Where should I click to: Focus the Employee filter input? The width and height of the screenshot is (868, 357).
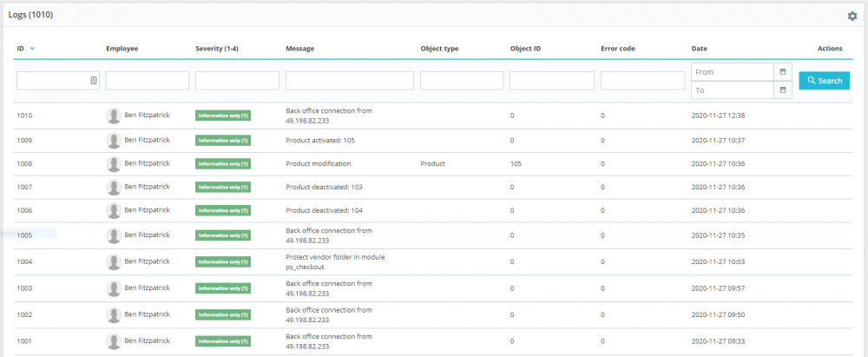click(x=148, y=81)
